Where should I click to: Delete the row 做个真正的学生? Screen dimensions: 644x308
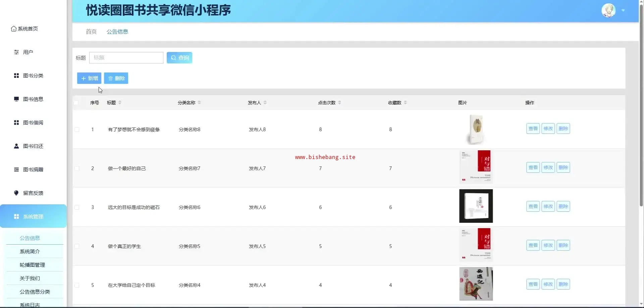pos(563,245)
